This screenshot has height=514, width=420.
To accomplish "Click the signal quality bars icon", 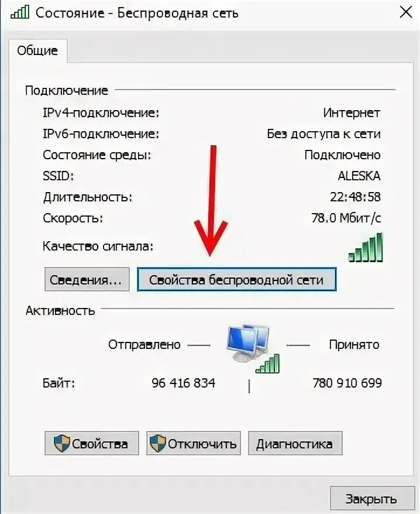I will [365, 248].
